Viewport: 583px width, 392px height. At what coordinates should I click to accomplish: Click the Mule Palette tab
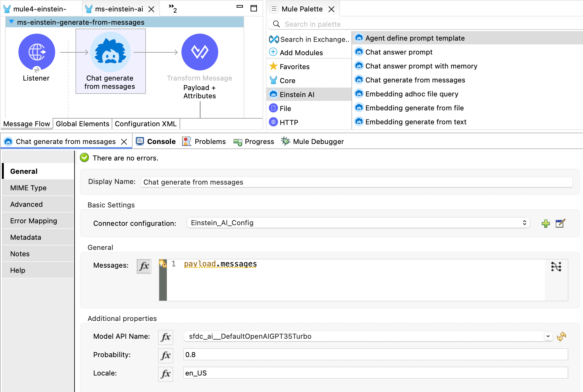tap(302, 9)
